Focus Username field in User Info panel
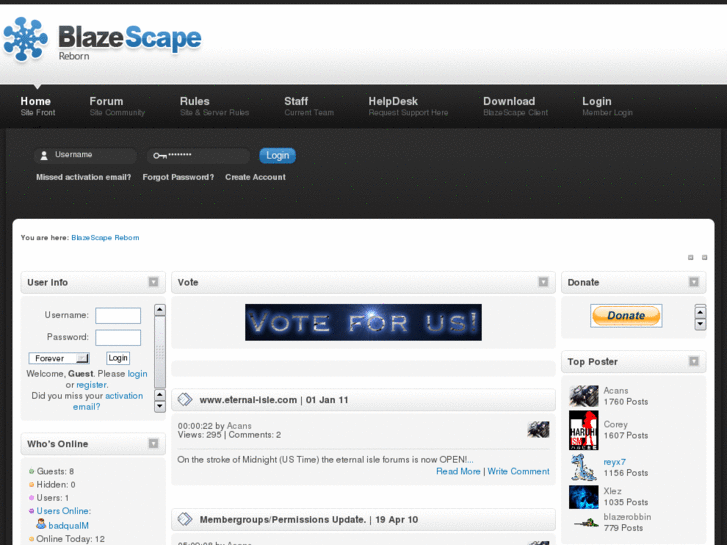Viewport: 727px width, 545px height. pyautogui.click(x=118, y=315)
